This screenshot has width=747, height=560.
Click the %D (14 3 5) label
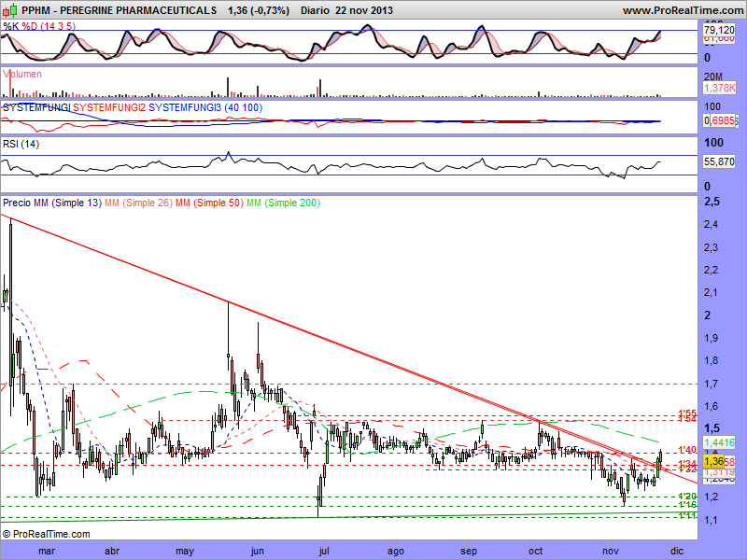coord(49,26)
